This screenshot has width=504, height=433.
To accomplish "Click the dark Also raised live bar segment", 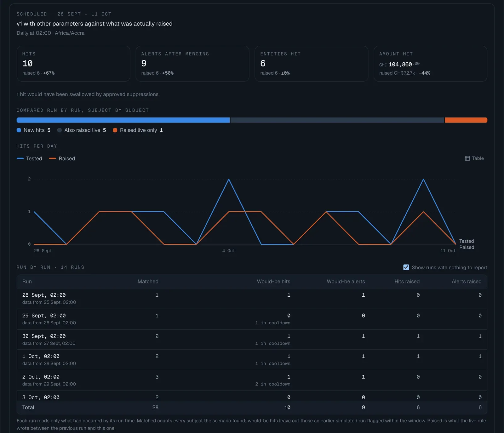I will point(337,120).
